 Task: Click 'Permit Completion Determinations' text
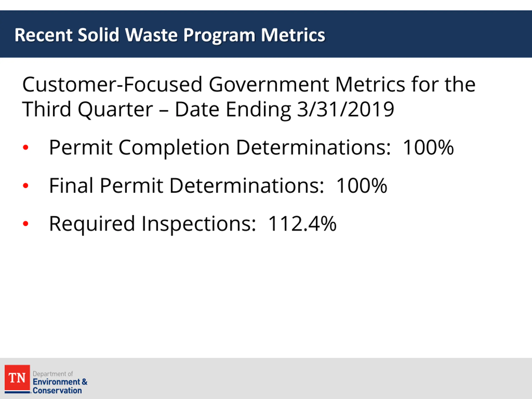point(220,148)
